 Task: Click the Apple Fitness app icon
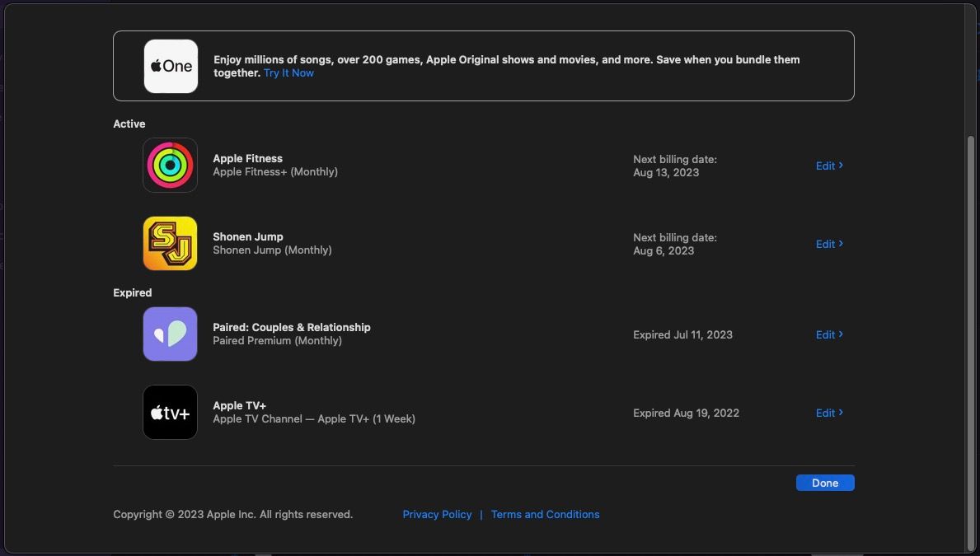(171, 165)
